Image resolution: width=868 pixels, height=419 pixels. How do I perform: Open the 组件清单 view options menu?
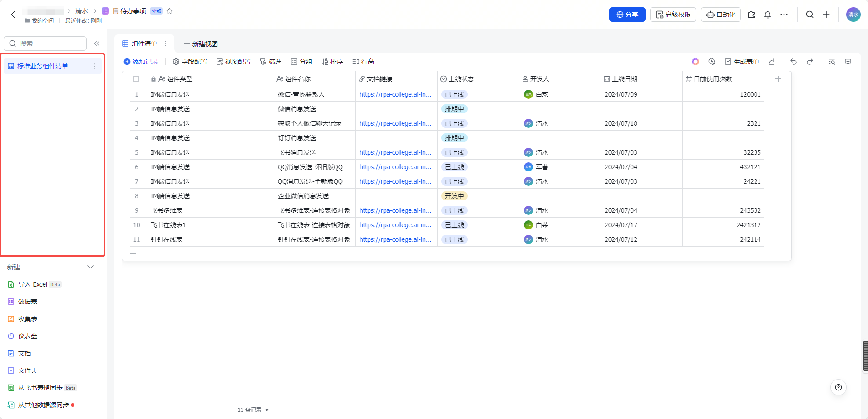(166, 44)
